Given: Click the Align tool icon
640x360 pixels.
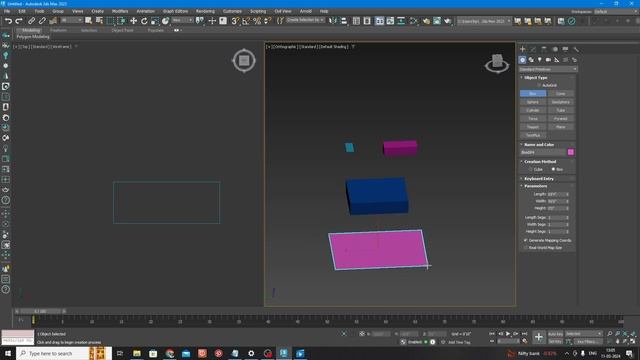Looking at the screenshot, I should pos(344,21).
